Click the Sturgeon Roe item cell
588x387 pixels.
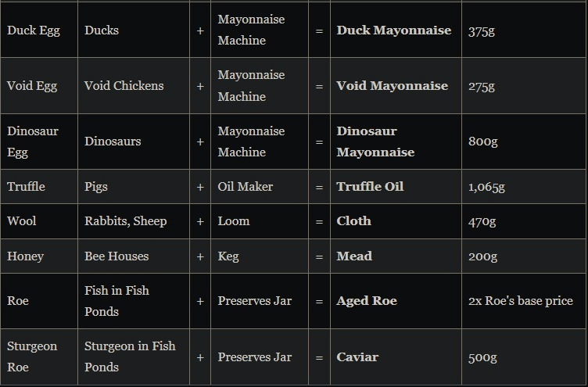click(x=32, y=357)
